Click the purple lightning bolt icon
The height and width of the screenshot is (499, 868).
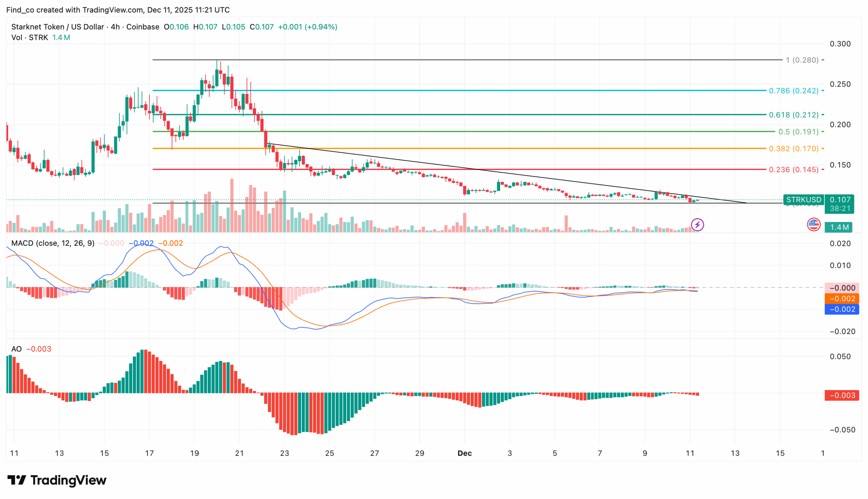click(697, 225)
